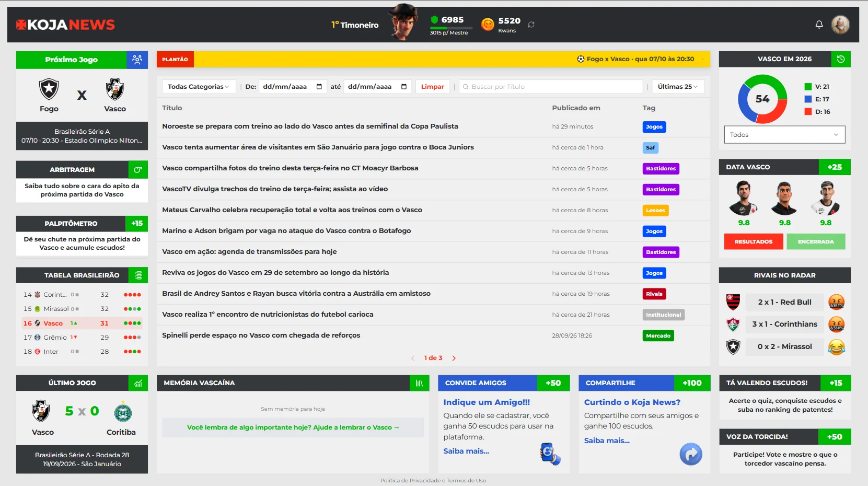Open Spinelli perde espaço no Vasco headline
Image resolution: width=868 pixels, height=486 pixels.
click(x=261, y=335)
